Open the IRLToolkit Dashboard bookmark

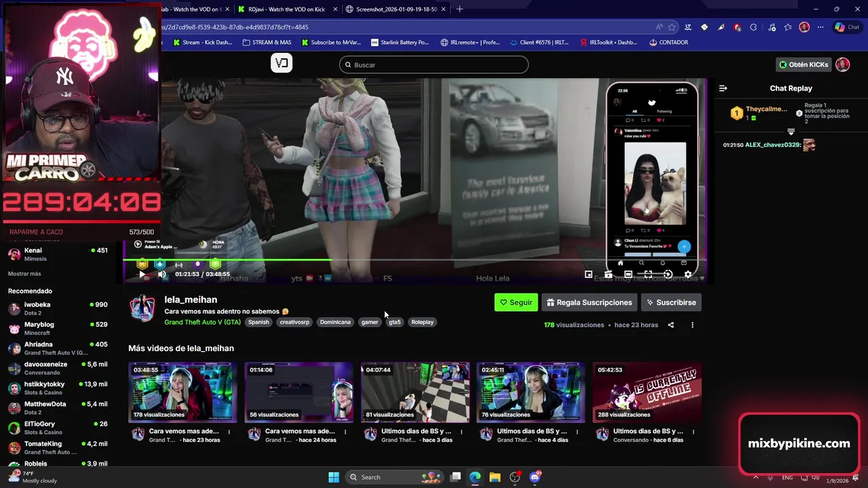click(608, 42)
